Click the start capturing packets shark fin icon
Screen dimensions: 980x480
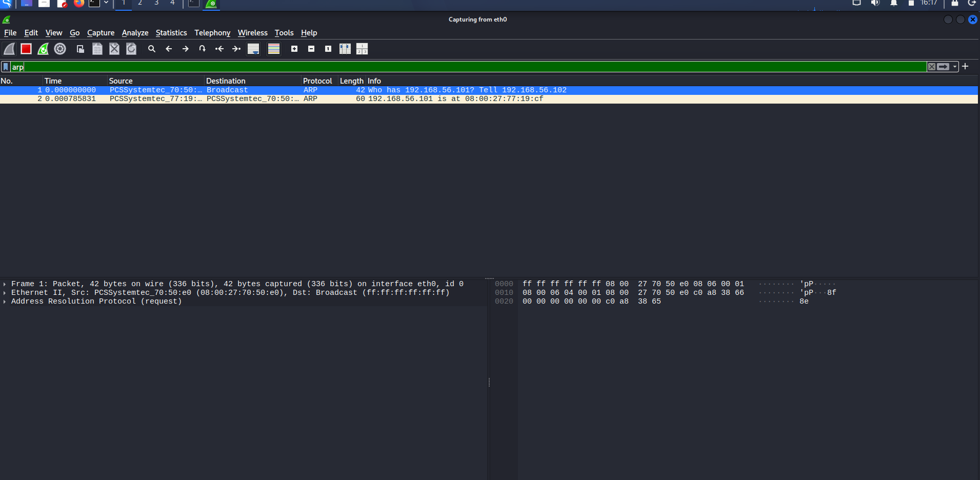[9, 49]
